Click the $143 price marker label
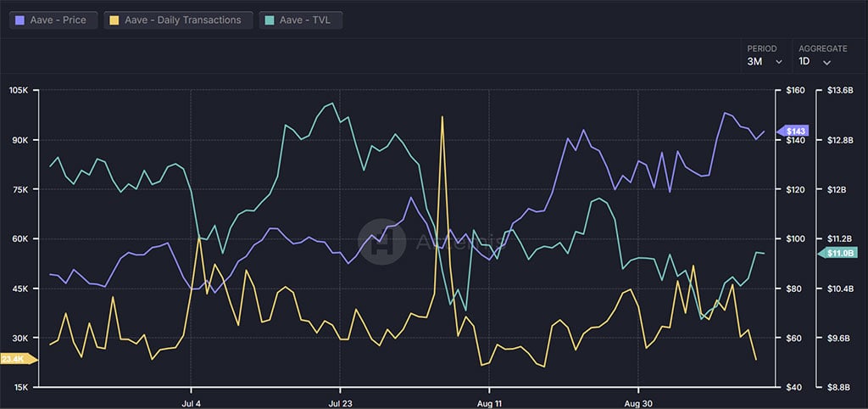This screenshot has height=409, width=868. point(793,131)
